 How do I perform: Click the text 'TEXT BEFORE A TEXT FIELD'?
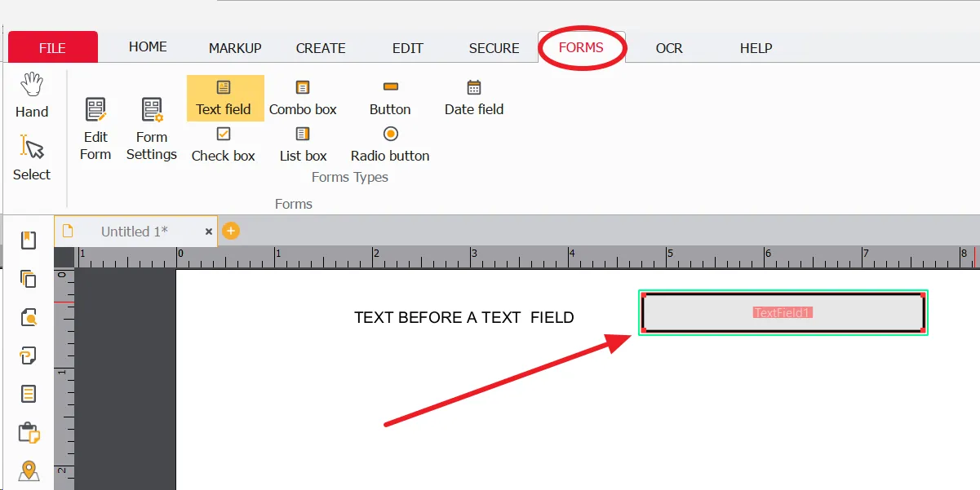463,318
